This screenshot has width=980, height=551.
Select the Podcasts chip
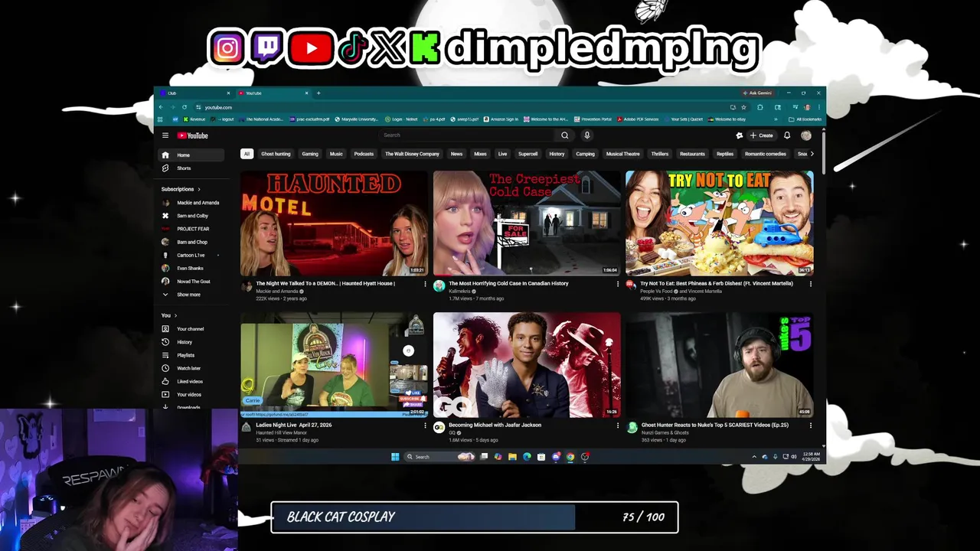click(364, 154)
